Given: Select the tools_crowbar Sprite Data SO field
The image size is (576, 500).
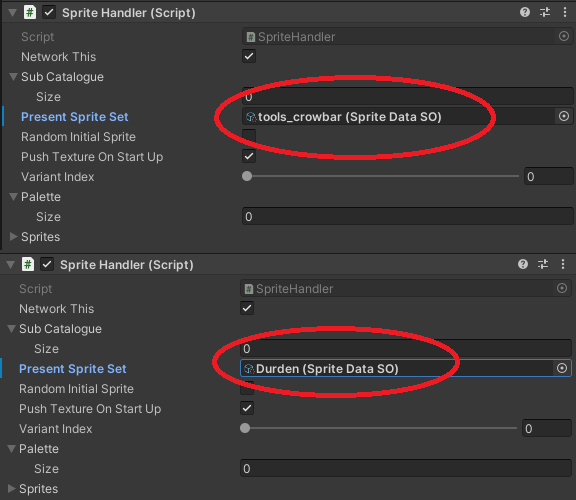Looking at the screenshot, I should [x=399, y=117].
